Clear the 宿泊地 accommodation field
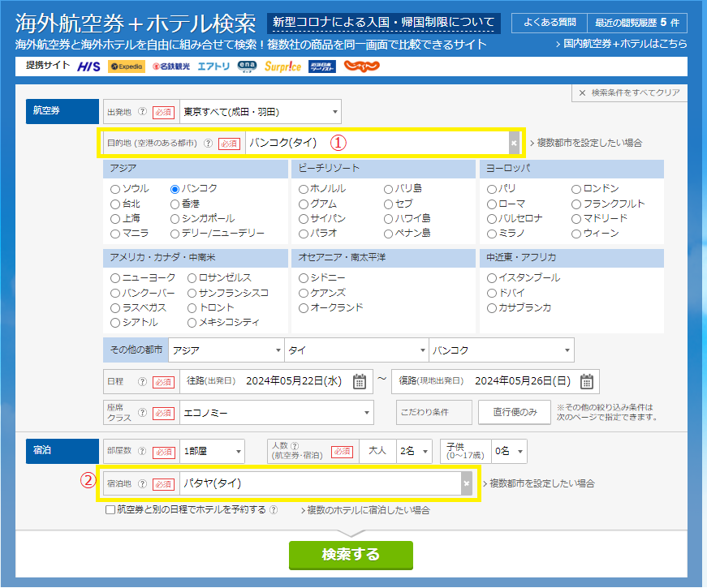The height and width of the screenshot is (588, 707). point(467,484)
